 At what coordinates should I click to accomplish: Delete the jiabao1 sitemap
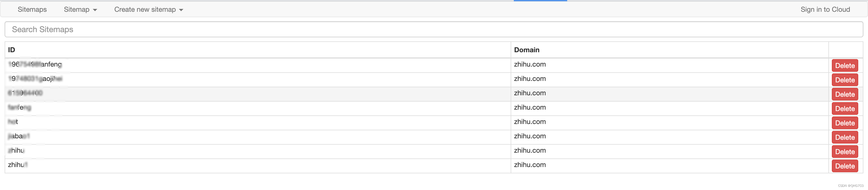[844, 137]
